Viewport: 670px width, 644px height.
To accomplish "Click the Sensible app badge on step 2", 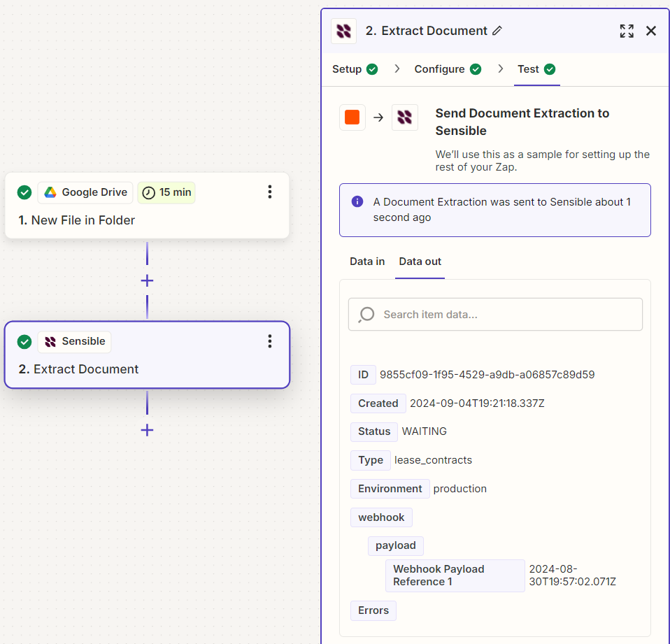I will coord(74,341).
